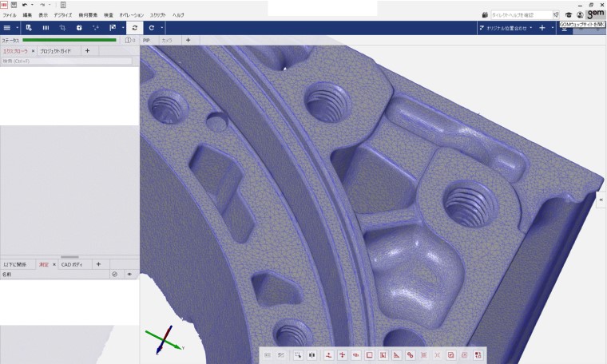The width and height of the screenshot is (607, 364).
Task: Click the status info icon beside progress bar
Action: (x=126, y=40)
